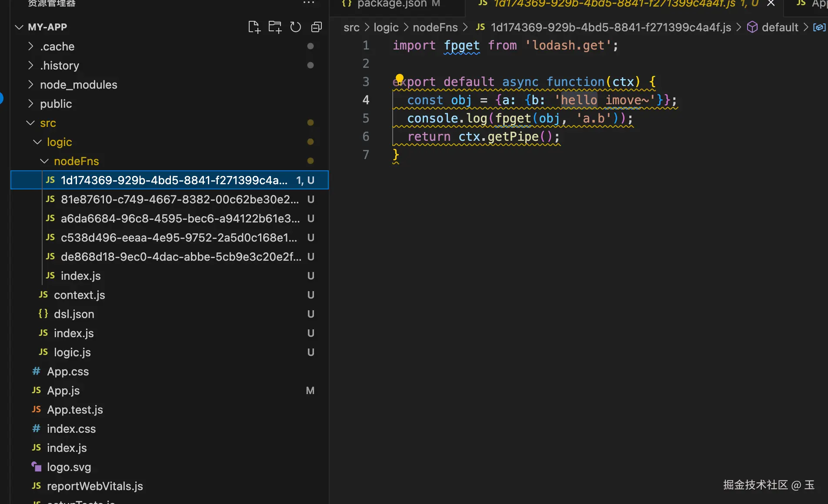Open App.css file
This screenshot has width=828, height=504.
click(170, 371)
